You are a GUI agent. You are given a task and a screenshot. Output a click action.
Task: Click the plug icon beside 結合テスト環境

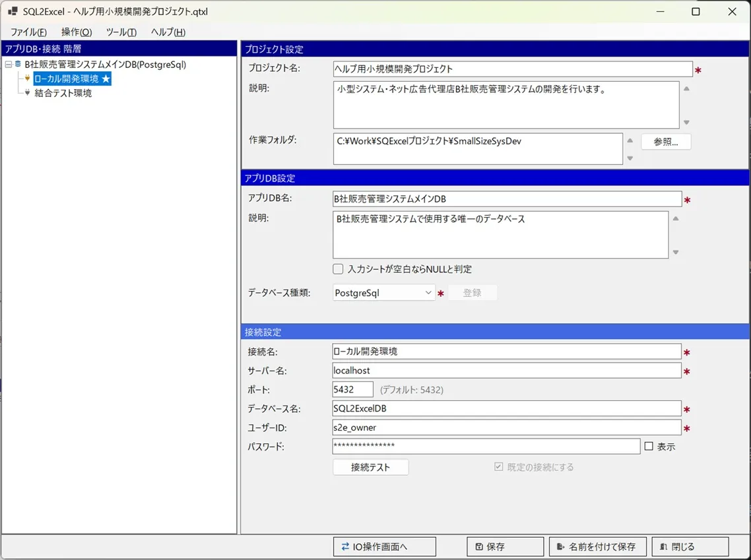(27, 93)
